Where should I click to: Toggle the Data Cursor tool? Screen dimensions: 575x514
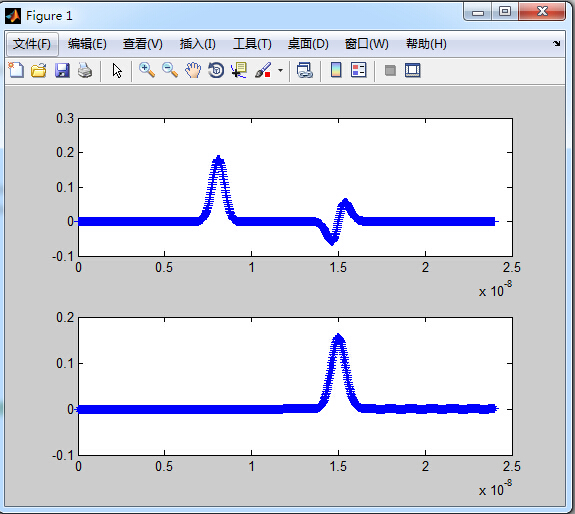pyautogui.click(x=239, y=70)
